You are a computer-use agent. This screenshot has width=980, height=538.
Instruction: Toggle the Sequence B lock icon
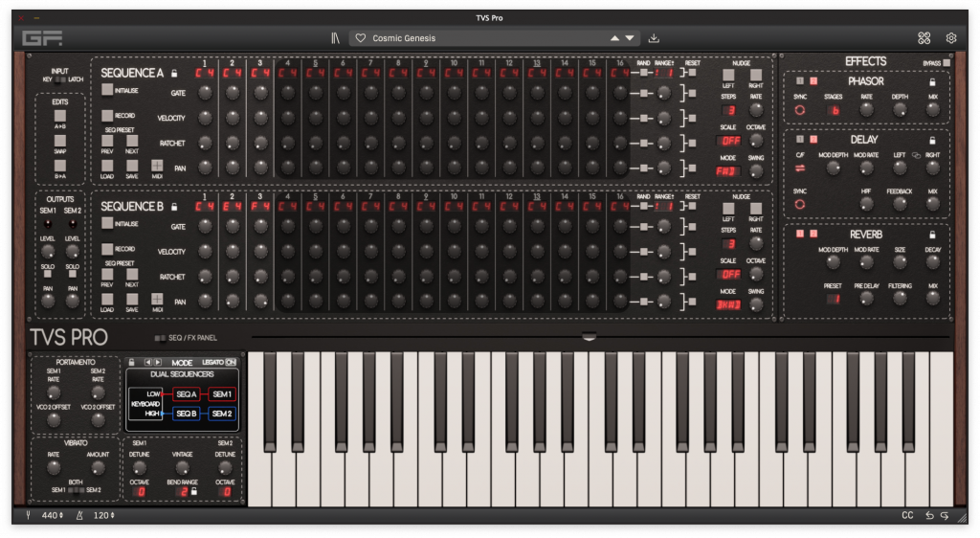click(174, 206)
